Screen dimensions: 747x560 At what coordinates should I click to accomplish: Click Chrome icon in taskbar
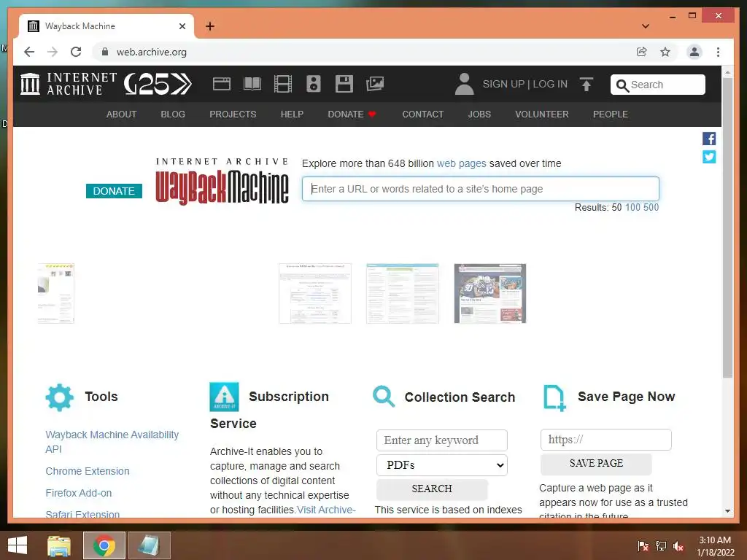(104, 545)
